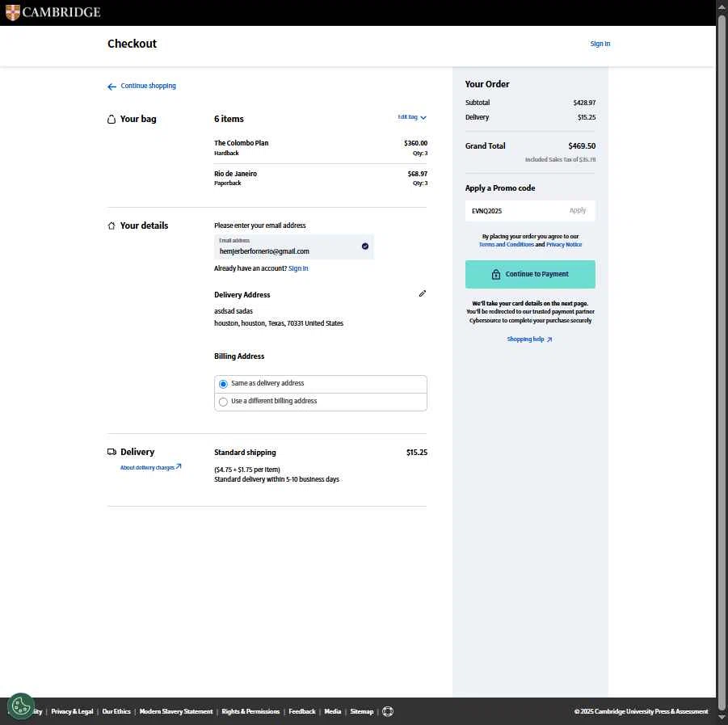Click Sign in beside Already have an account
This screenshot has width=728, height=725.
[x=298, y=268]
